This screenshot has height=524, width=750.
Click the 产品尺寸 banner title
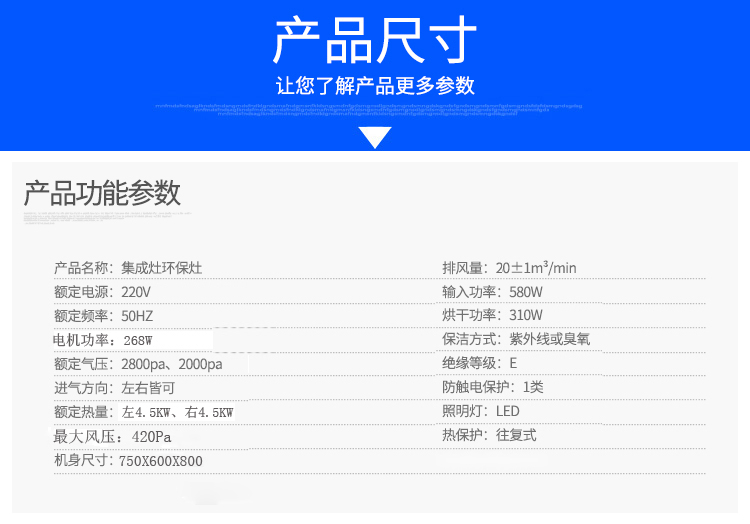(x=375, y=41)
